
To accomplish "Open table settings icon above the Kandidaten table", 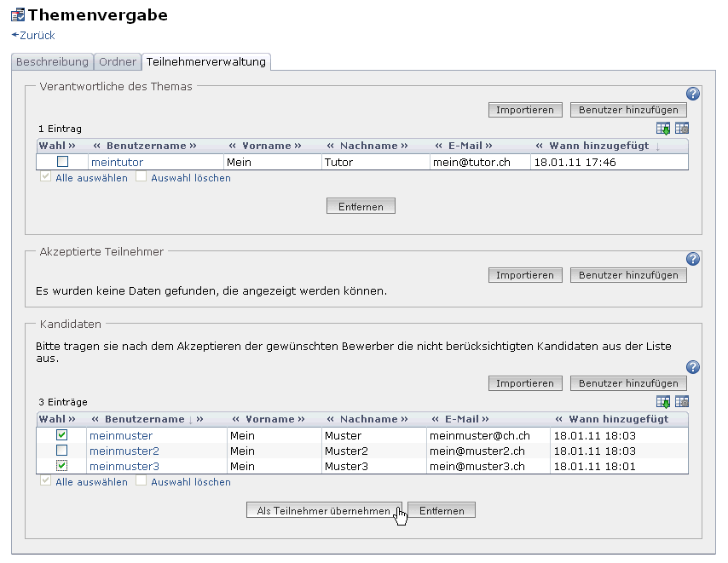I will pos(682,402).
